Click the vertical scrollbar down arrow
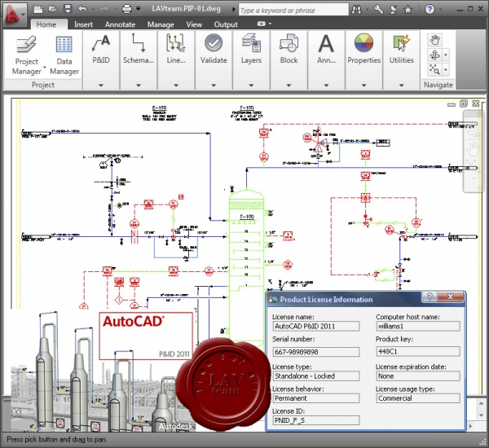The image size is (489, 448). [x=481, y=415]
